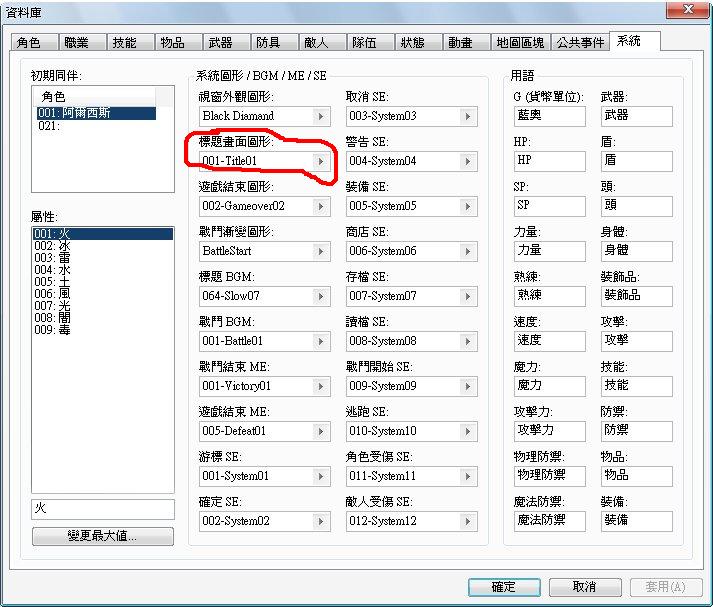713x607 pixels.
Task: Select attribute 005: 土
Action: tap(103, 282)
